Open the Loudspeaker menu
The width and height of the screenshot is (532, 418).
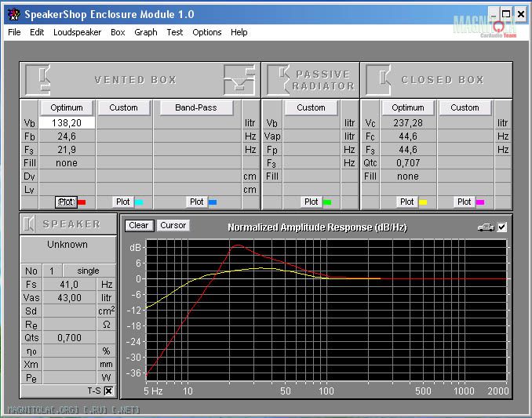(x=78, y=32)
